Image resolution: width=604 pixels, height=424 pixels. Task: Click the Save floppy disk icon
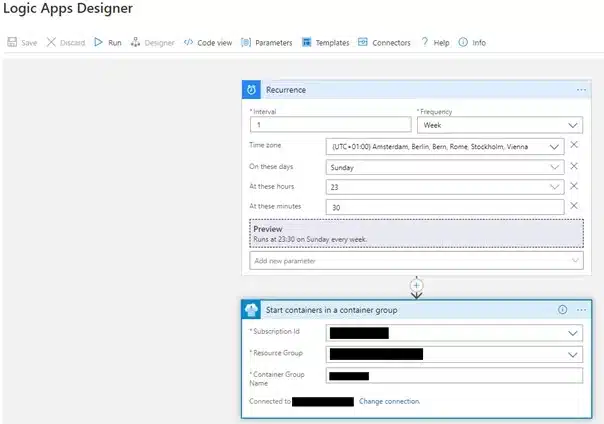pos(12,42)
